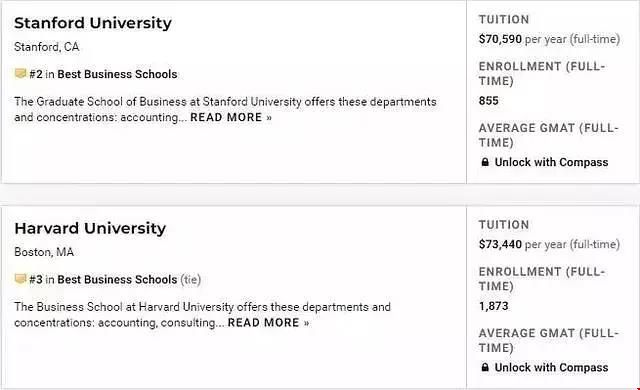Click Harvard's $73,440 tuition value

(x=500, y=244)
